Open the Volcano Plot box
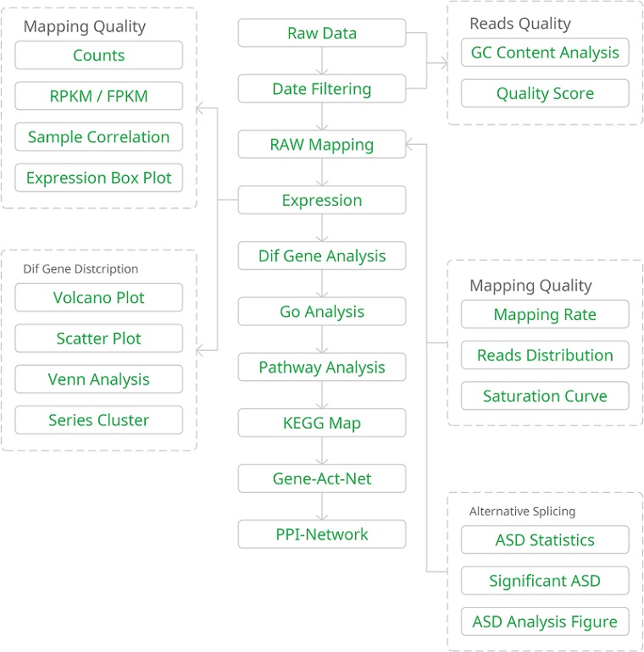 [99, 298]
